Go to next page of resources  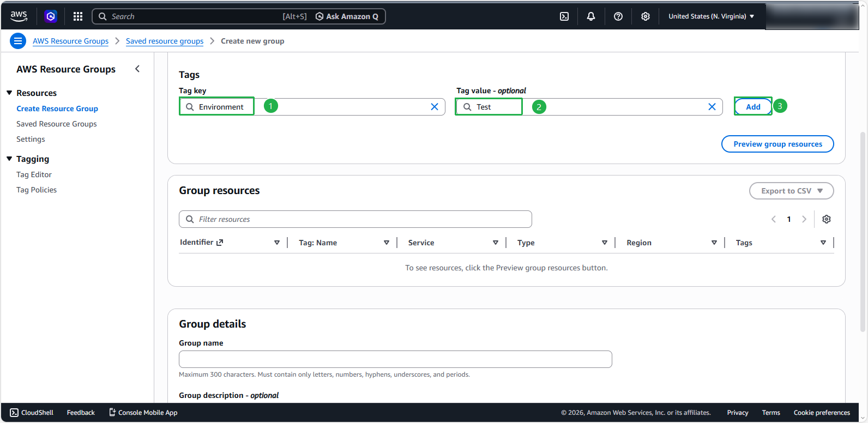(x=804, y=219)
